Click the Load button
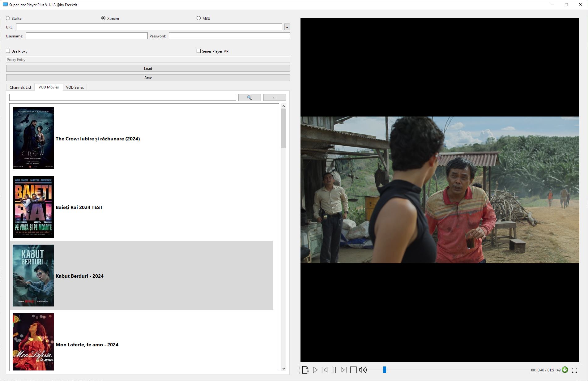The width and height of the screenshot is (588, 381). click(148, 69)
